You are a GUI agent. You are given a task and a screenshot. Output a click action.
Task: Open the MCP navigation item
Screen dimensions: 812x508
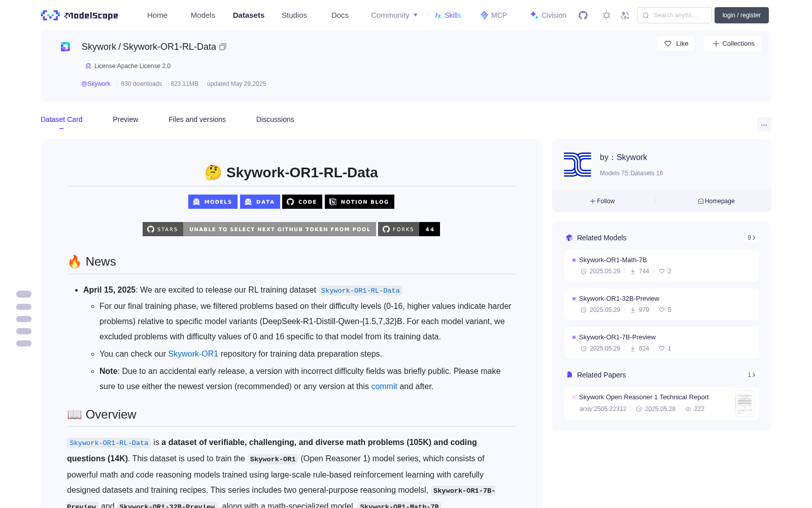click(494, 15)
